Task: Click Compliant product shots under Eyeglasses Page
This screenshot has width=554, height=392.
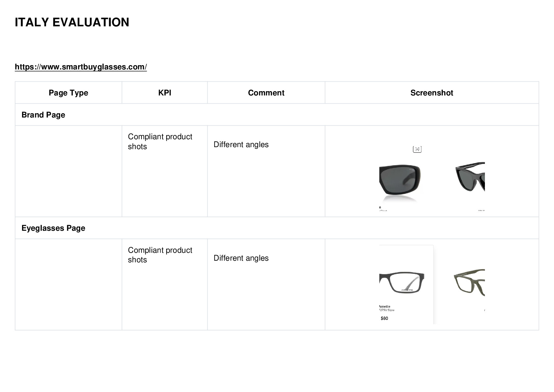Action: click(160, 255)
